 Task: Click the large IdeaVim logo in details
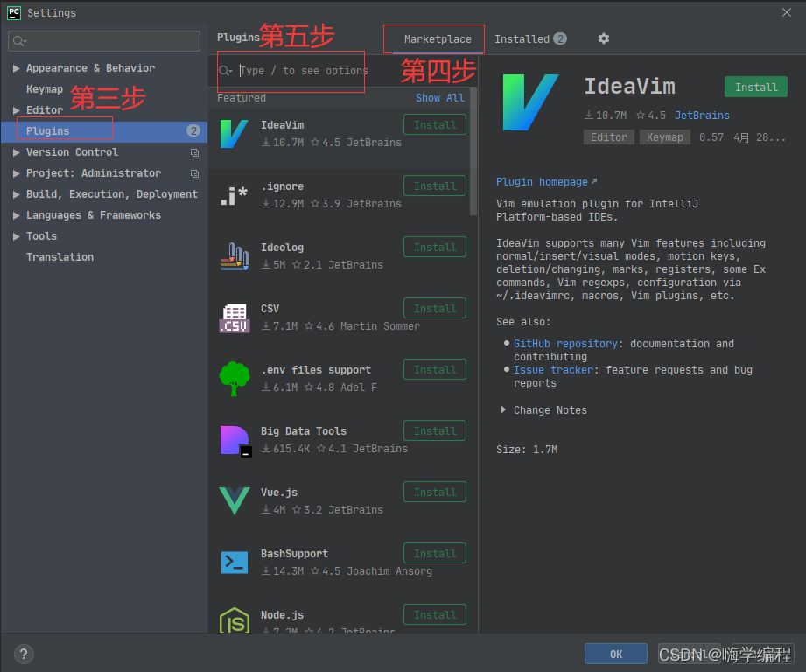tap(530, 101)
